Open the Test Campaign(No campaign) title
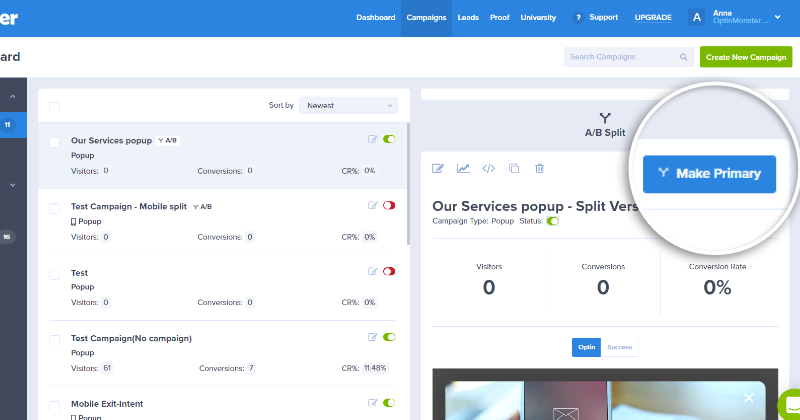This screenshot has width=800, height=420. pos(131,338)
